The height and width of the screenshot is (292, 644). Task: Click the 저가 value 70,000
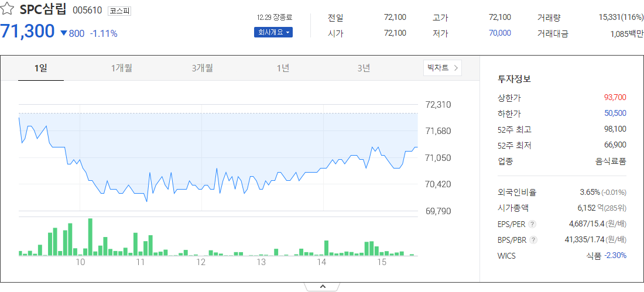pyautogui.click(x=500, y=33)
